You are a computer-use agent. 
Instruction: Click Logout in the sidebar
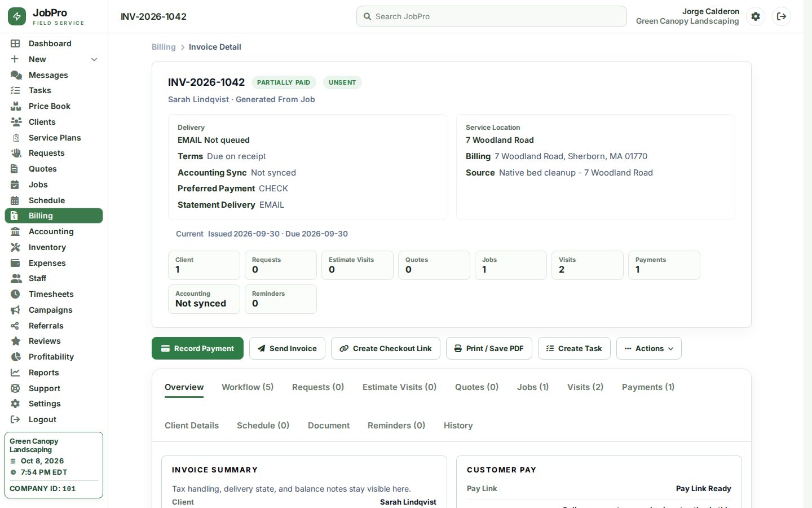pyautogui.click(x=54, y=419)
